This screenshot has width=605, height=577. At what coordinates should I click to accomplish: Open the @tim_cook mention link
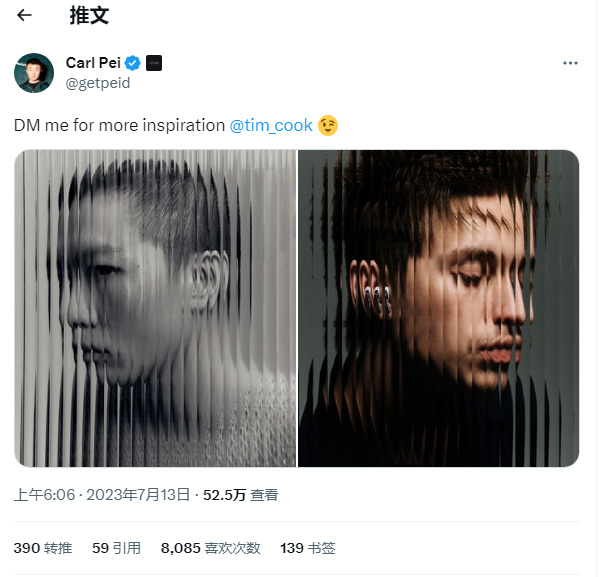click(271, 126)
